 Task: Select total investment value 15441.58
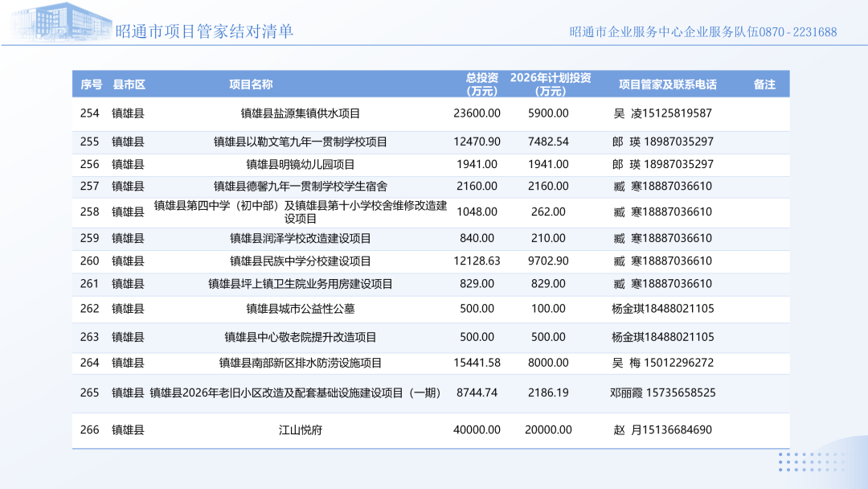477,363
